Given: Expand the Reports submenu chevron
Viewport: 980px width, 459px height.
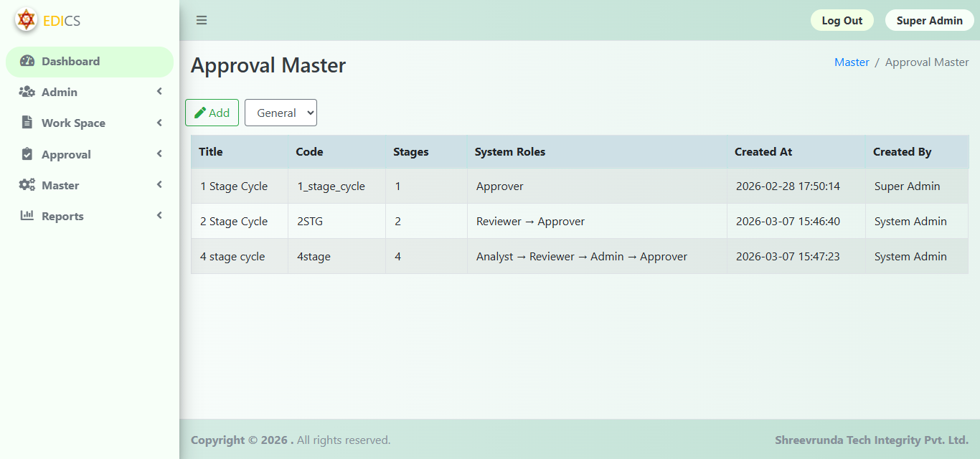Looking at the screenshot, I should [159, 216].
